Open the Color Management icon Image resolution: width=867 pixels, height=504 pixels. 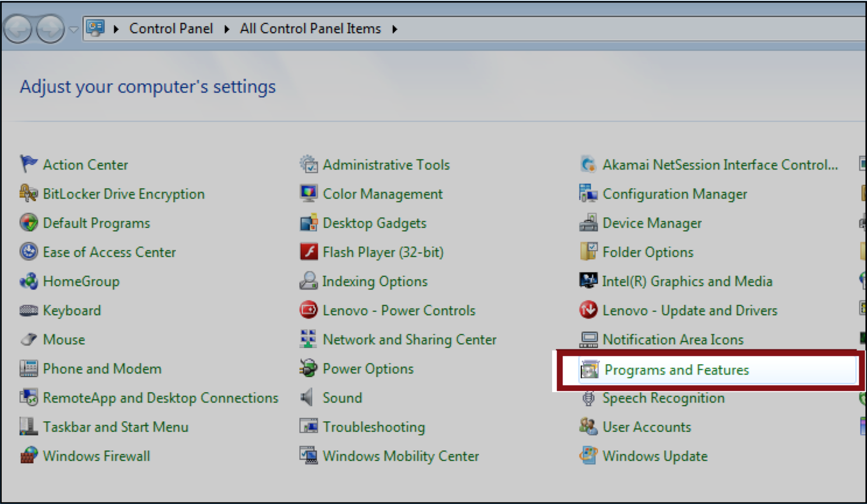[308, 193]
